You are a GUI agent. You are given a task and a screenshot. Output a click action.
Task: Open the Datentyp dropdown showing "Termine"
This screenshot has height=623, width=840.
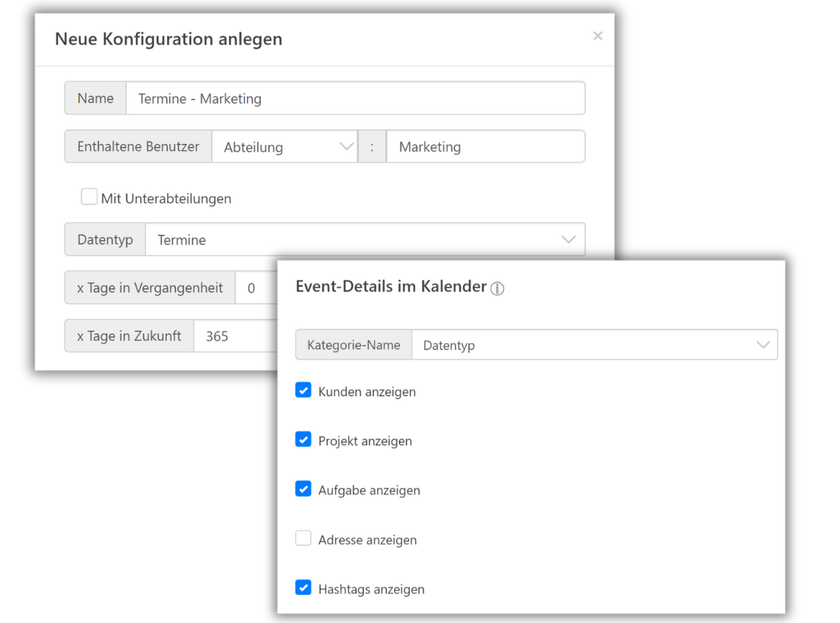point(365,239)
